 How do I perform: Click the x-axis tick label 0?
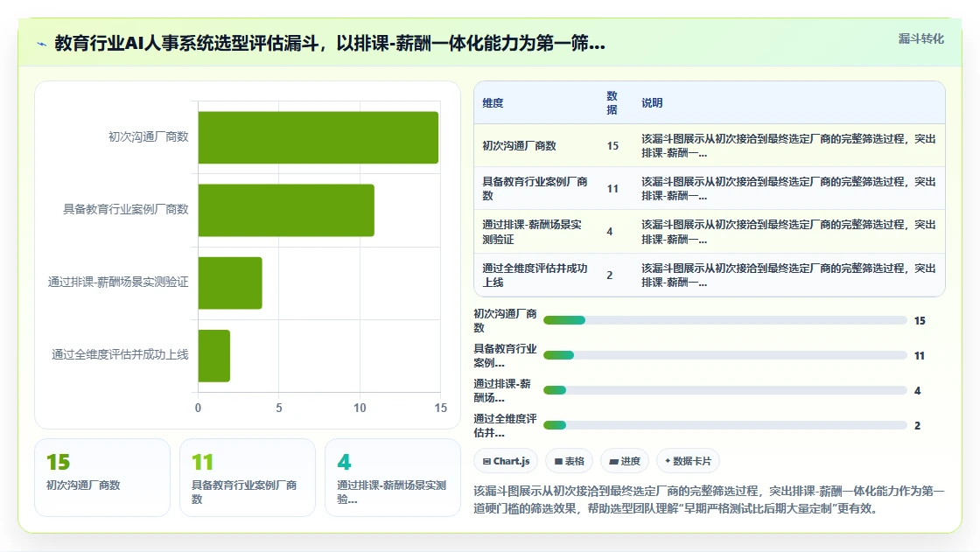pos(198,408)
